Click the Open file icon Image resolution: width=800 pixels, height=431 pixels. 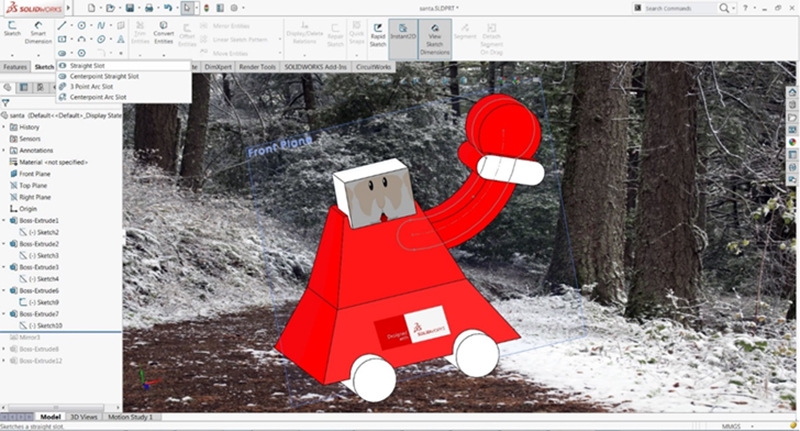[x=110, y=8]
